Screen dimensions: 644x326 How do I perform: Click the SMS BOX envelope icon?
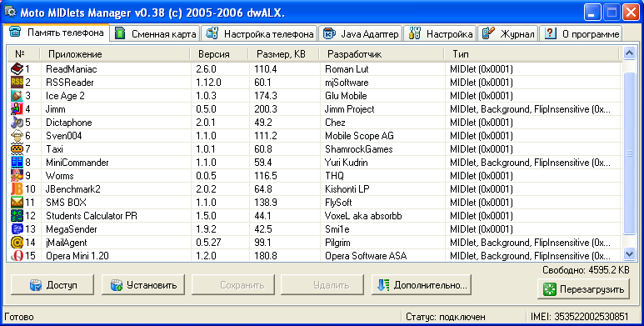tap(17, 203)
